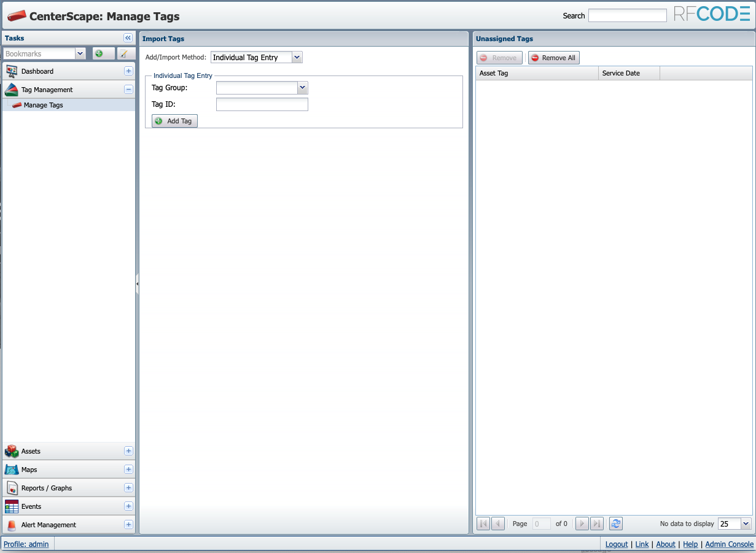Click into the Tag ID field
The height and width of the screenshot is (553, 756).
(262, 104)
